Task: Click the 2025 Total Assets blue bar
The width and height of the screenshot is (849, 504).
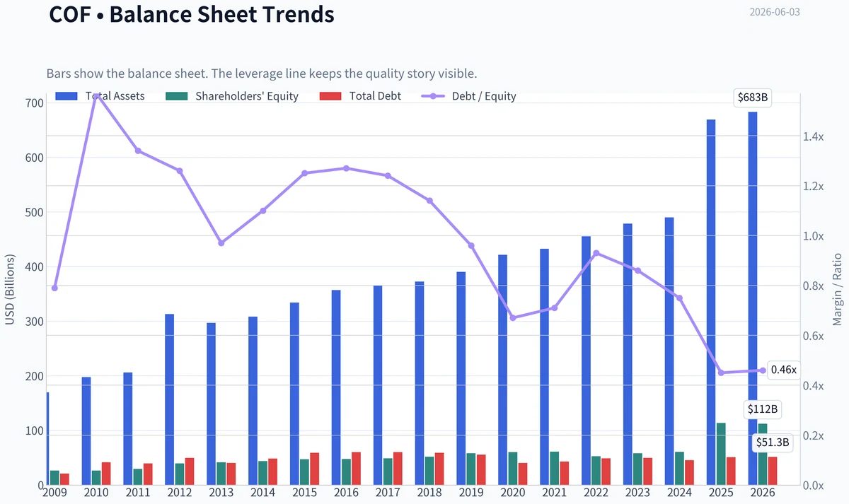Action: tap(711, 302)
